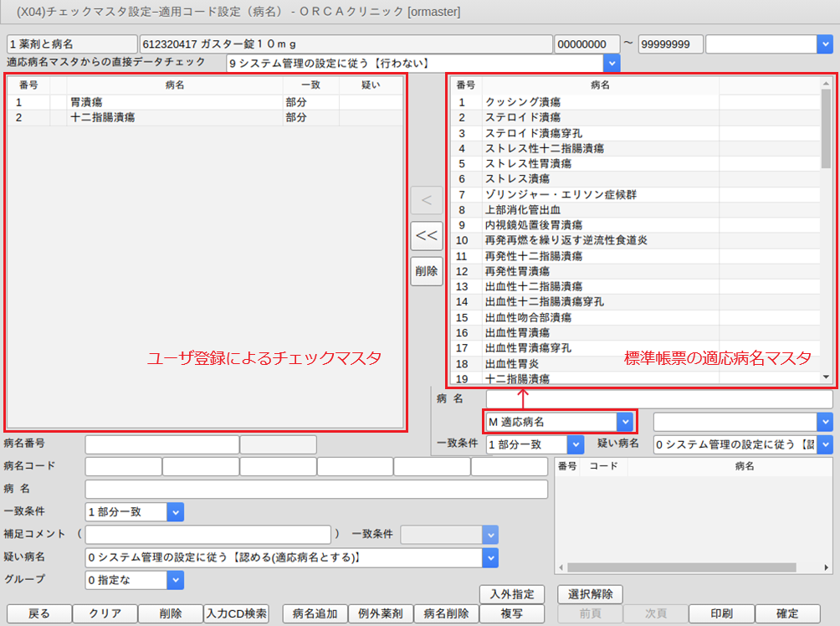Viewport: 840px width, 626px height.
Task: Click the 入力CD検索 button
Action: (237, 613)
